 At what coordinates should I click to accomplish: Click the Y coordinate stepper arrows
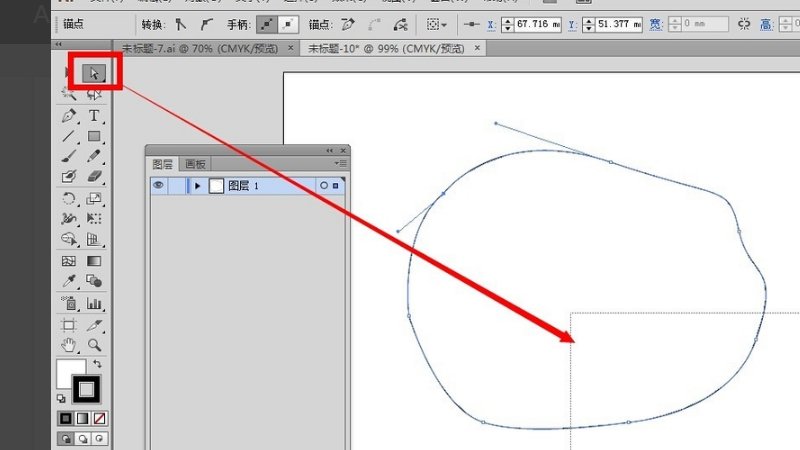589,24
